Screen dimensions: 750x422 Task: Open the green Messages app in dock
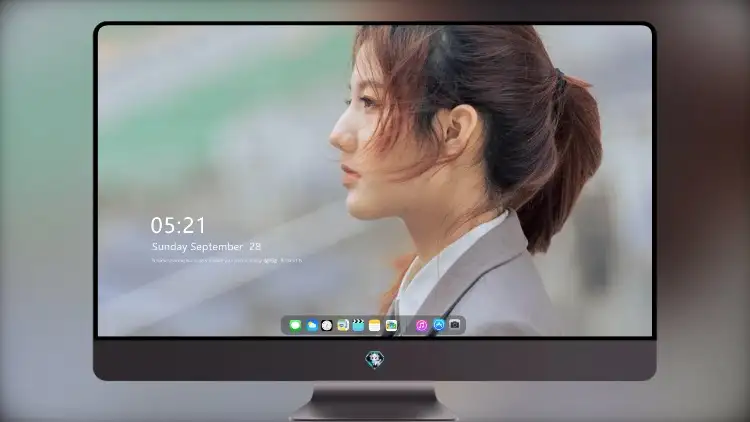[295, 326]
